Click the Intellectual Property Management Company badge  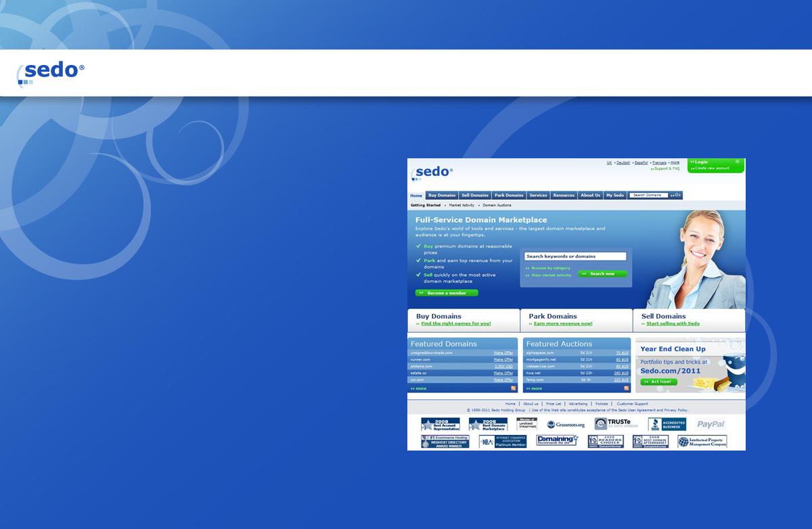pos(702,442)
